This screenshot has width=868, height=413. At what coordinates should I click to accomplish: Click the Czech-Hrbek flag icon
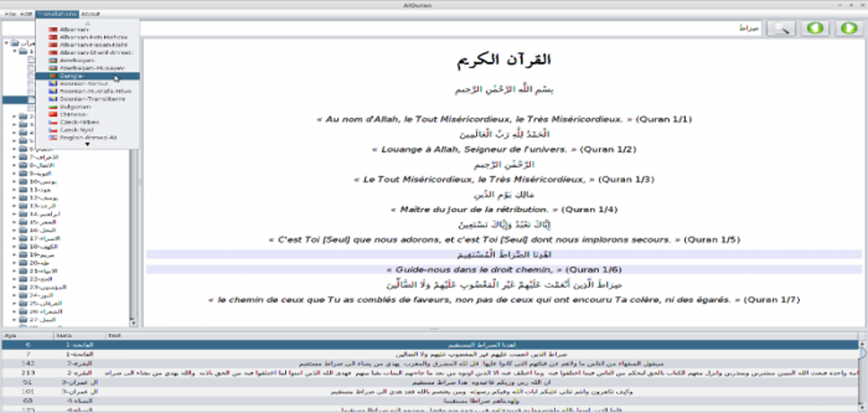53,121
